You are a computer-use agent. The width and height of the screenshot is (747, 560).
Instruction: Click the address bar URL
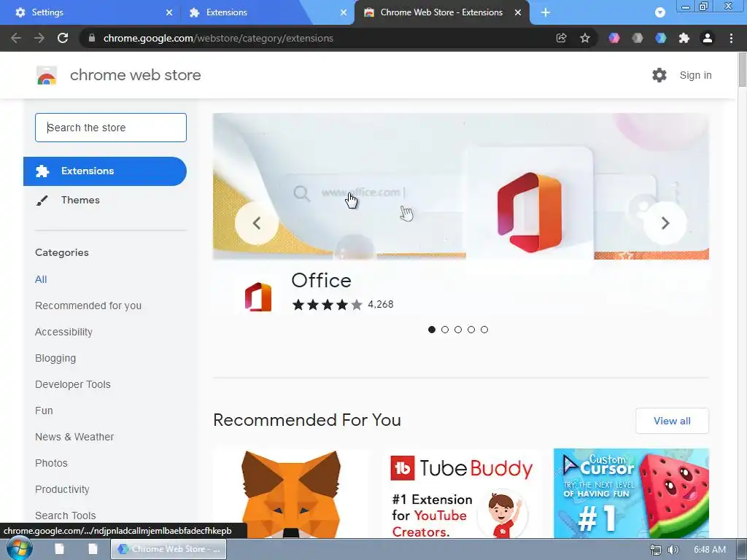pyautogui.click(x=217, y=38)
